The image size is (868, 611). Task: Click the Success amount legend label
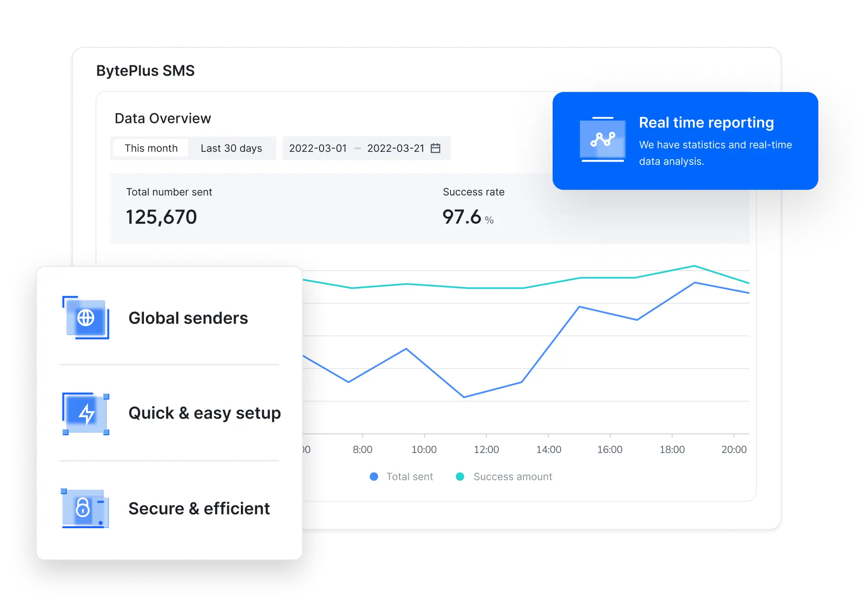click(x=513, y=477)
